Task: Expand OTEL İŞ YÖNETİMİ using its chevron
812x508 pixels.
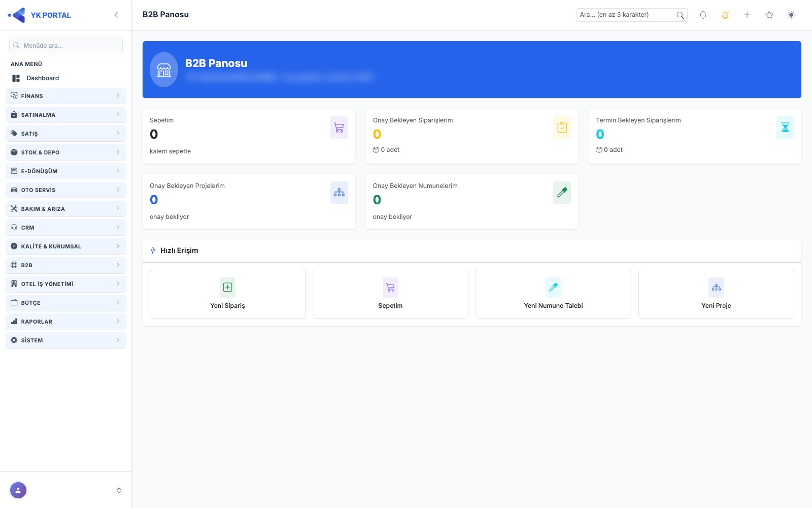Action: coord(118,284)
